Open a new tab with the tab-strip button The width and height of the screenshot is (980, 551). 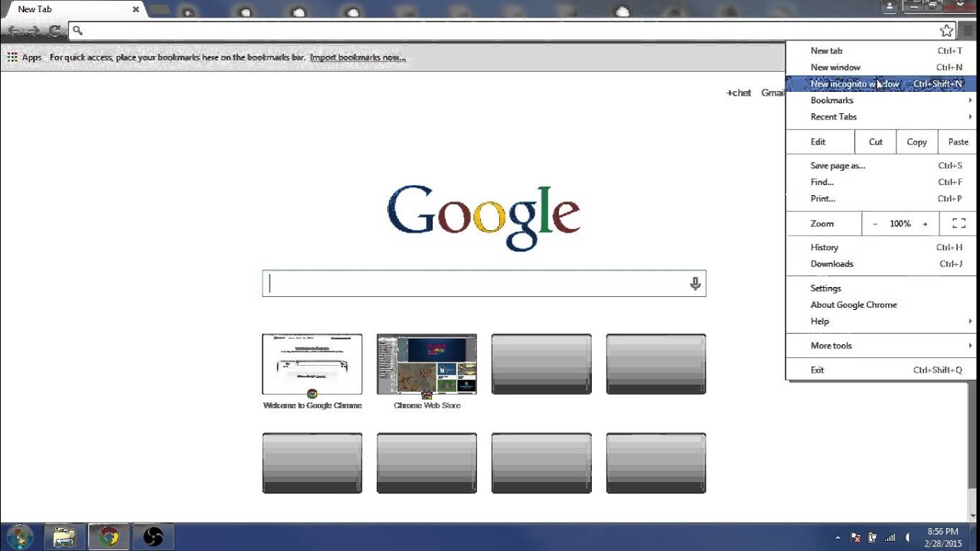click(x=159, y=10)
